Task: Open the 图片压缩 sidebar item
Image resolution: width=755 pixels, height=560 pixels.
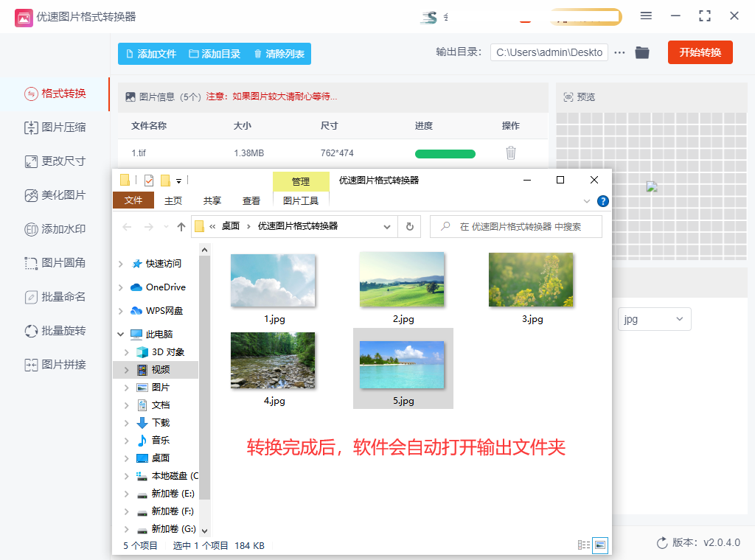Action: coord(55,127)
